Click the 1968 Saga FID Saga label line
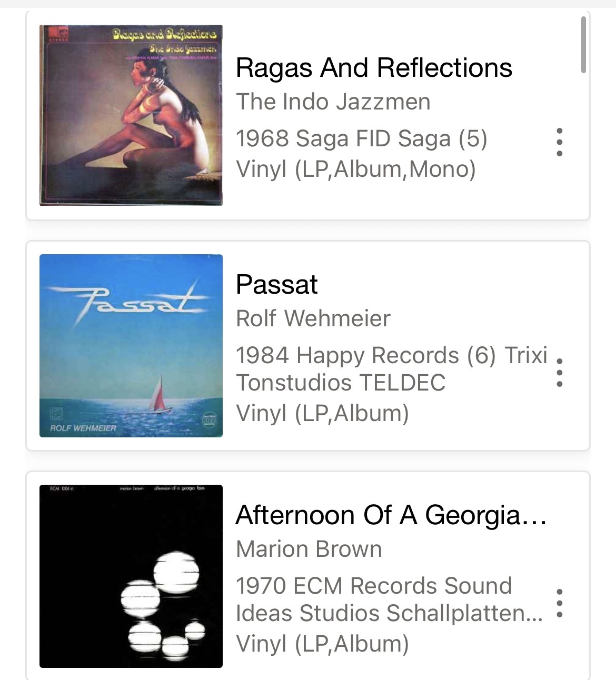 click(362, 138)
